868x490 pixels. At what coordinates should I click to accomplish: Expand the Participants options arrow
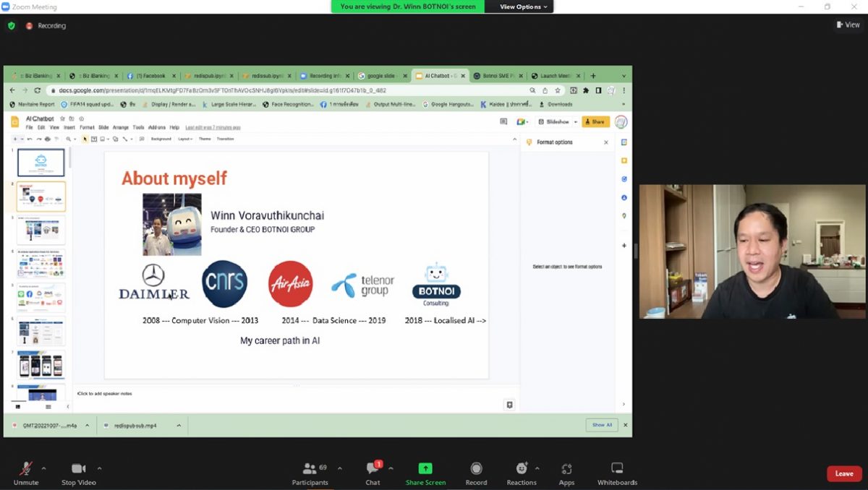pos(339,468)
